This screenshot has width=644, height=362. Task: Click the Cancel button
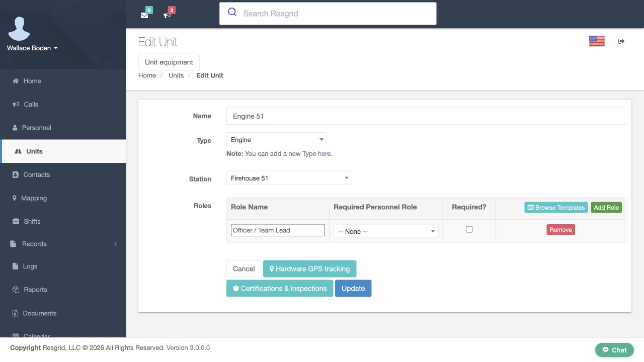pos(244,269)
